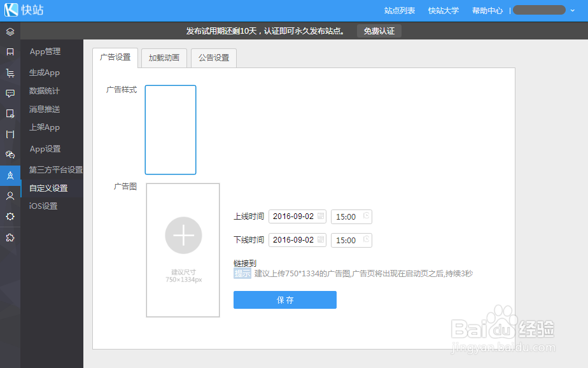The height and width of the screenshot is (368, 588).
Task: Open 数据统计 in the side menu
Action: pos(45,91)
